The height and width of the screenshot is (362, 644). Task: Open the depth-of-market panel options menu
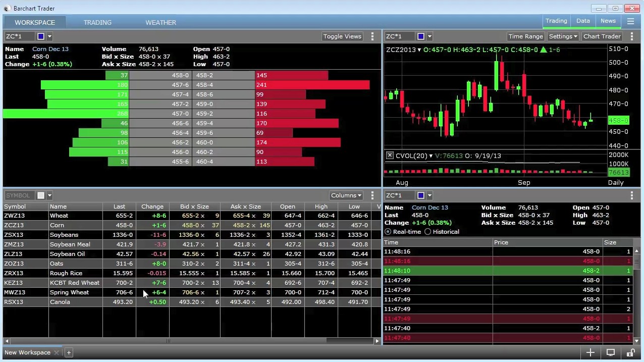[x=372, y=36]
